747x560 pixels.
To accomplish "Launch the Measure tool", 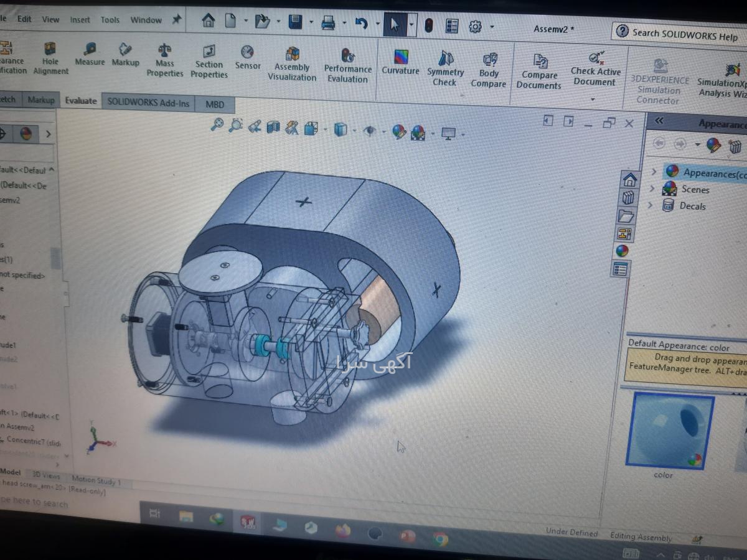I will 90,54.
